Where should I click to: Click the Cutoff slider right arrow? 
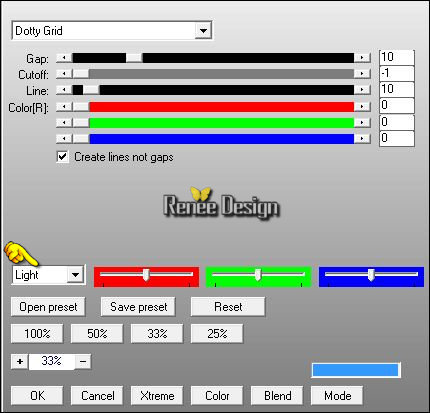click(x=362, y=74)
